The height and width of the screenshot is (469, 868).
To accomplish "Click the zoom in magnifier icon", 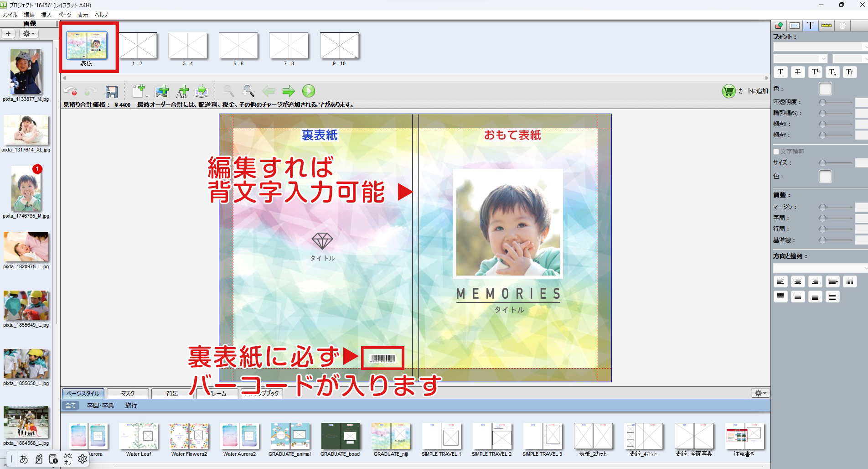I will (x=248, y=91).
